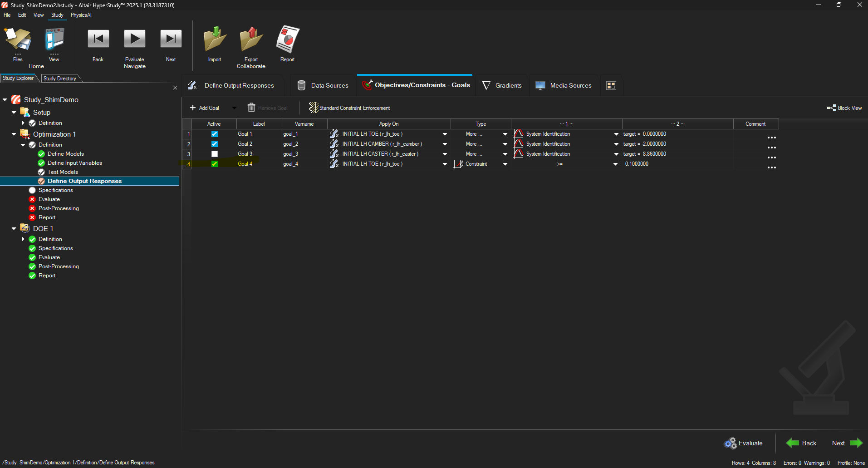Click the Study_ShimDemo root icon
Screen dimensions: 868x468
16,99
